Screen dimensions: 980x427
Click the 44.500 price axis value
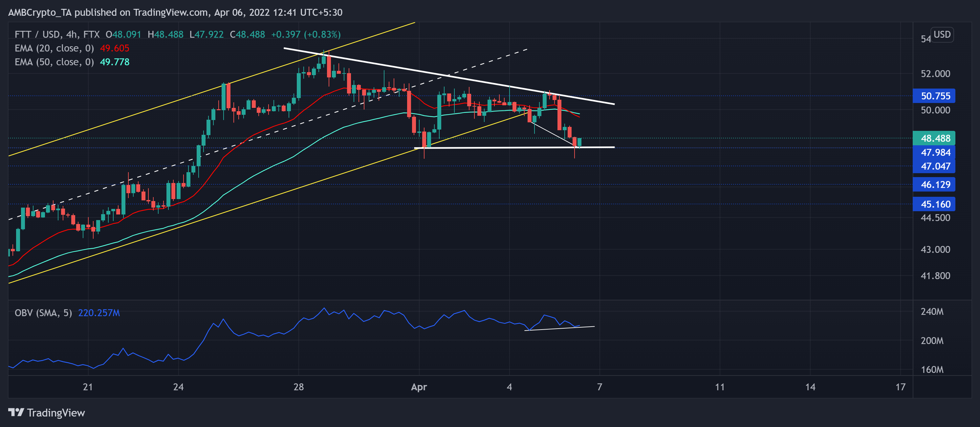click(x=935, y=218)
